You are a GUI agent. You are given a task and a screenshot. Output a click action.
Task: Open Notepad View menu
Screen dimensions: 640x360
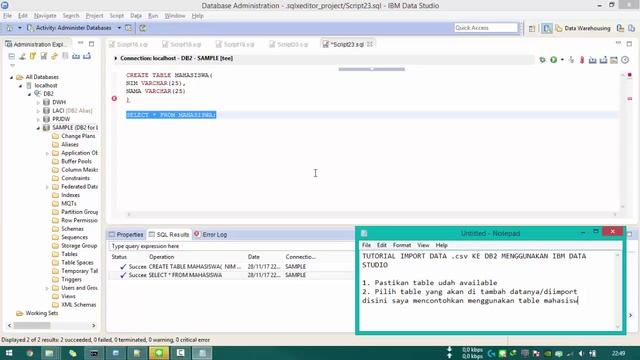[x=423, y=245]
